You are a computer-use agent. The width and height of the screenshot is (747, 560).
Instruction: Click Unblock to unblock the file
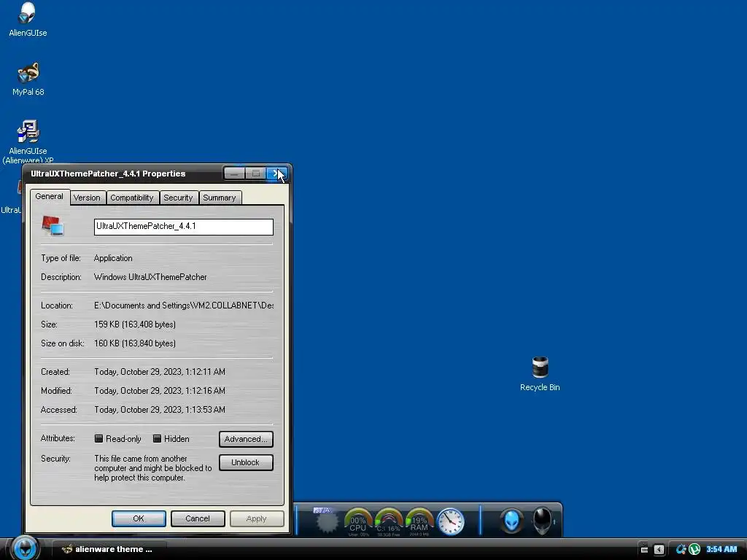246,462
